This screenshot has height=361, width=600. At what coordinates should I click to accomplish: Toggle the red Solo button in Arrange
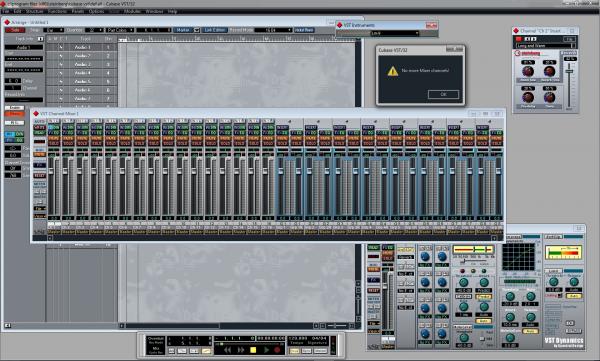click(15, 30)
